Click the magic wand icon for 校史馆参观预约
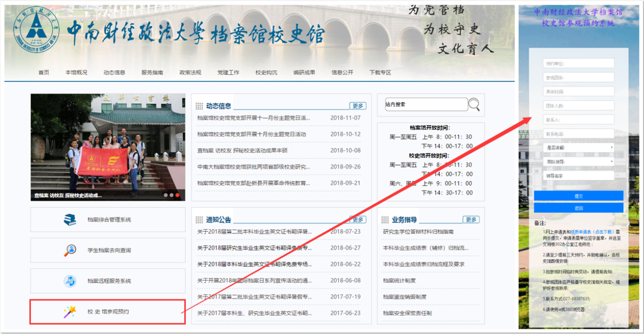This screenshot has width=644, height=334. coord(70,311)
